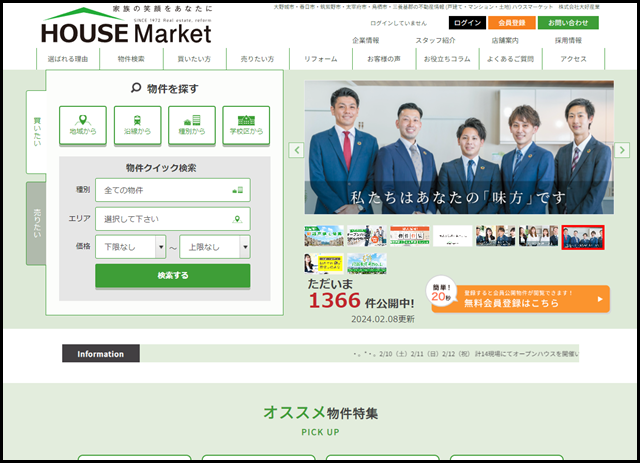Open お客様の声 in the navigation

point(384,59)
